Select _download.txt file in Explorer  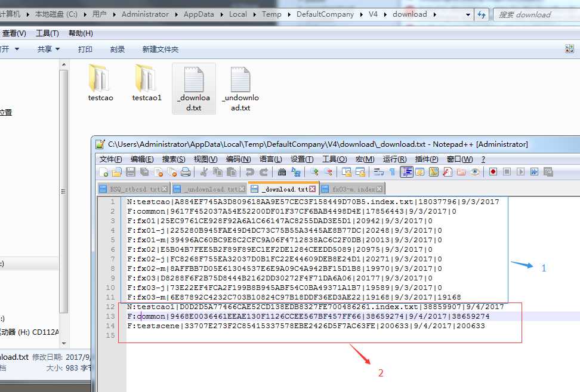(x=194, y=89)
